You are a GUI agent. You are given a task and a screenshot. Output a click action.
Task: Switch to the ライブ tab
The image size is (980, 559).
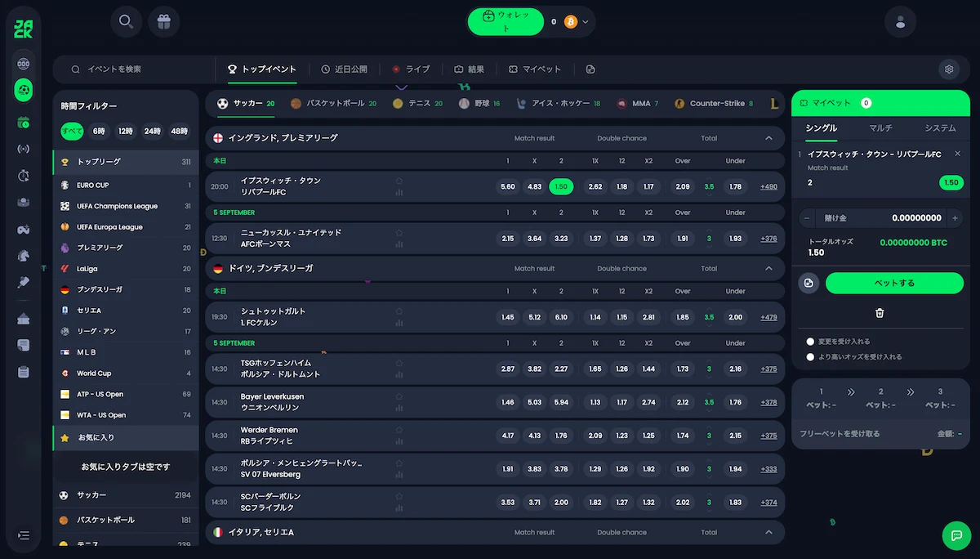click(x=411, y=69)
